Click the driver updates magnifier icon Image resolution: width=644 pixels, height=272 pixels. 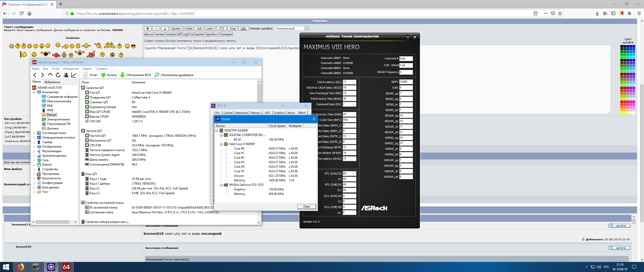[157, 75]
